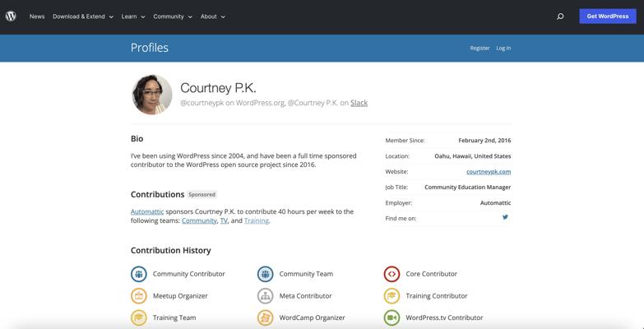Open the Twitter profile bird icon
Screen dimensions: 644x329
[x=505, y=217]
